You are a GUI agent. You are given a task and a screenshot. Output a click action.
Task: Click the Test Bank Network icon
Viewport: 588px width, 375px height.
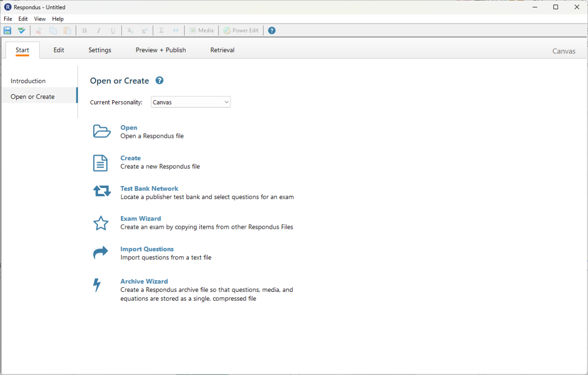(101, 191)
